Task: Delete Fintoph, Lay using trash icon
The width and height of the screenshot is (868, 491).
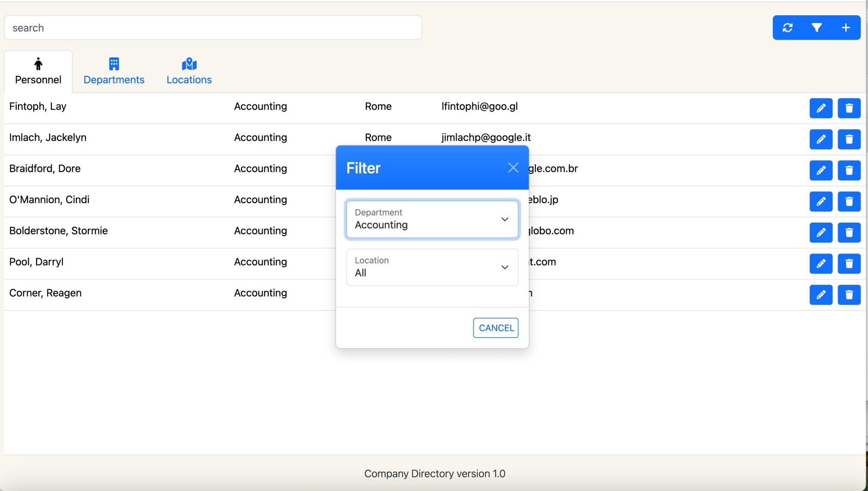Action: coord(849,108)
